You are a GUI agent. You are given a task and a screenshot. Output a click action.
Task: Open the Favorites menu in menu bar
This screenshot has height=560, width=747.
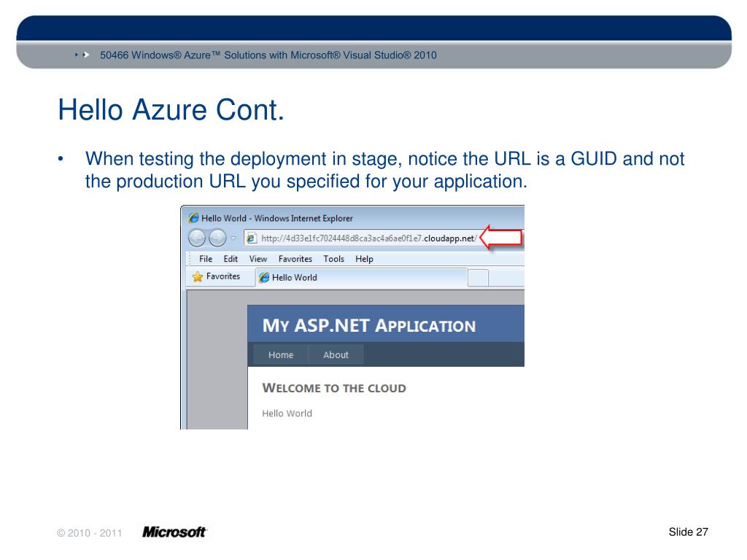(x=295, y=259)
